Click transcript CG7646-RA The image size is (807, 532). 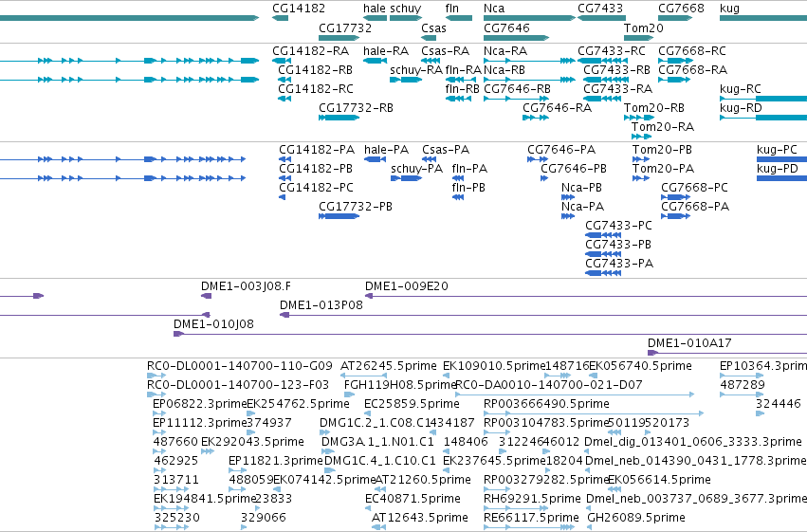[x=557, y=108]
